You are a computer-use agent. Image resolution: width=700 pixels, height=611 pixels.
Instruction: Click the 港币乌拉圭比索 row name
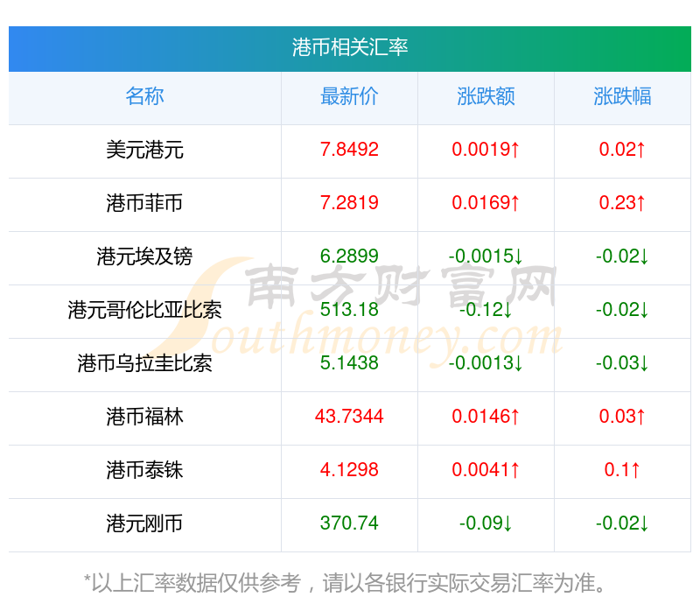(x=144, y=363)
